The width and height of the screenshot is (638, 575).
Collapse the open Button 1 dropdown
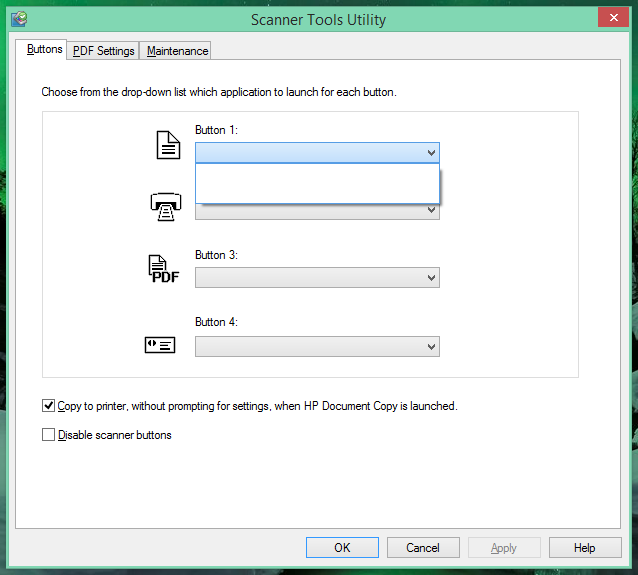coord(317,153)
